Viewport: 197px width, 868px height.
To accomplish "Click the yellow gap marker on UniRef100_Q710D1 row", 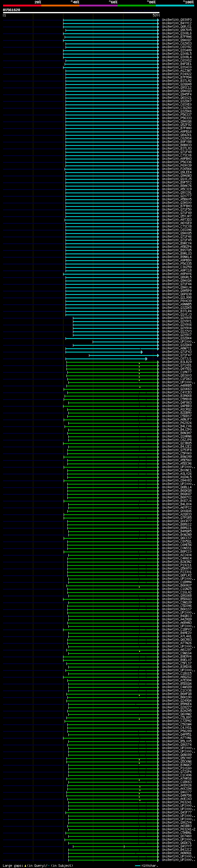I will pos(139,366).
